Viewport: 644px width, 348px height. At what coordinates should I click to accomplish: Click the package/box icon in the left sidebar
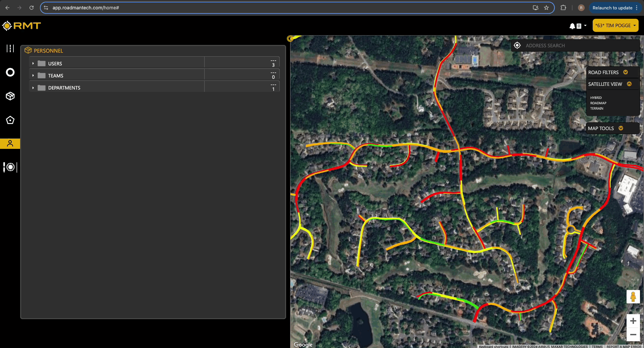click(x=10, y=96)
